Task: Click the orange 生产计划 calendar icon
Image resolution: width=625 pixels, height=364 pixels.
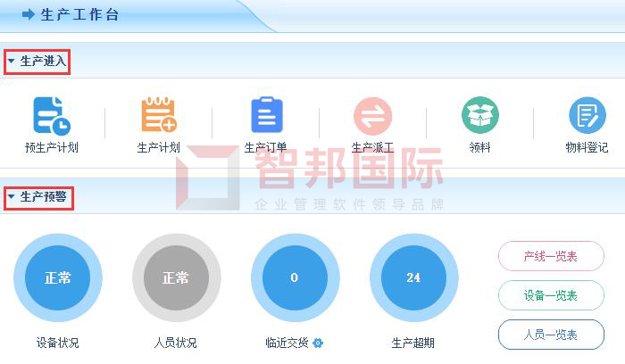Action: (x=159, y=116)
